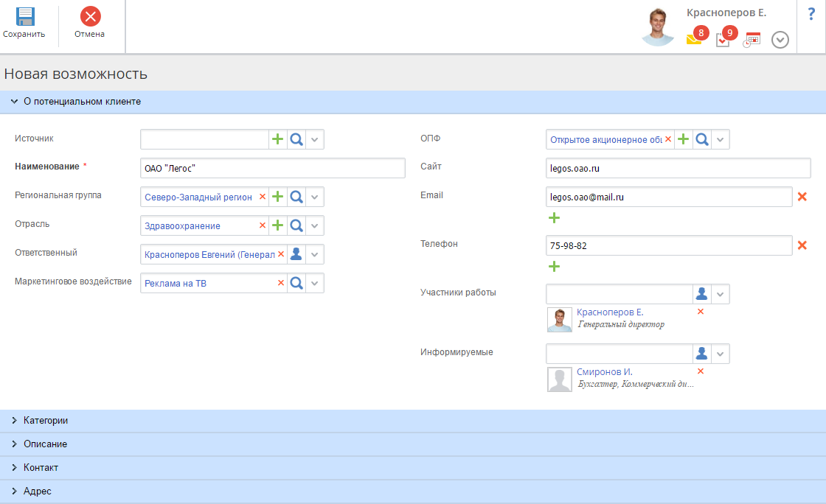826x504 pixels.
Task: Open Маркетинговое воздействие dropdown arrow
Action: tap(315, 283)
